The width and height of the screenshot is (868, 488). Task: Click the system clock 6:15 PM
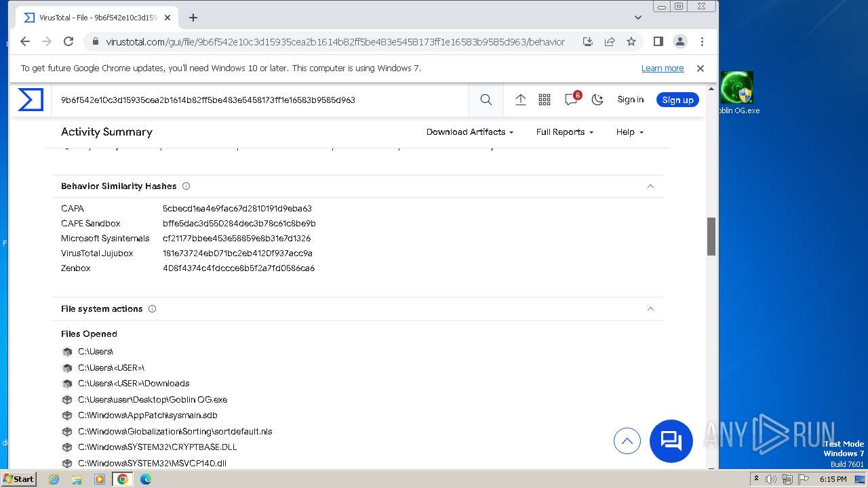[x=833, y=479]
